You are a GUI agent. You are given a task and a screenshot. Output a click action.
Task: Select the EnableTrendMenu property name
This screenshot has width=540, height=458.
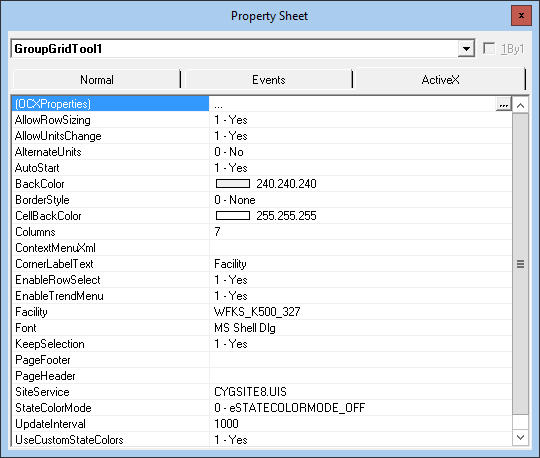59,296
